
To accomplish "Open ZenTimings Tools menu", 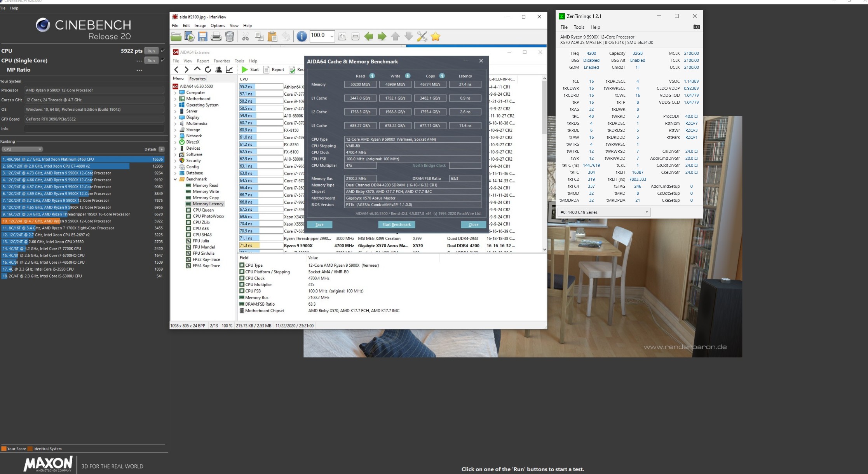I will point(579,27).
